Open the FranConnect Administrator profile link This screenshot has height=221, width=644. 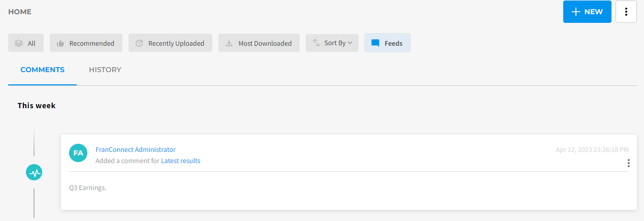click(x=136, y=150)
